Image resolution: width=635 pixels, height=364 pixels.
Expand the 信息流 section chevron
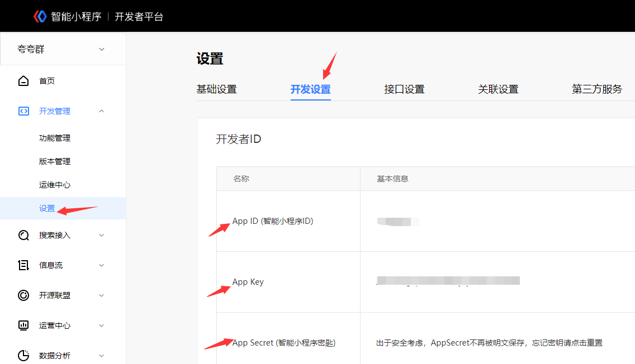click(101, 265)
